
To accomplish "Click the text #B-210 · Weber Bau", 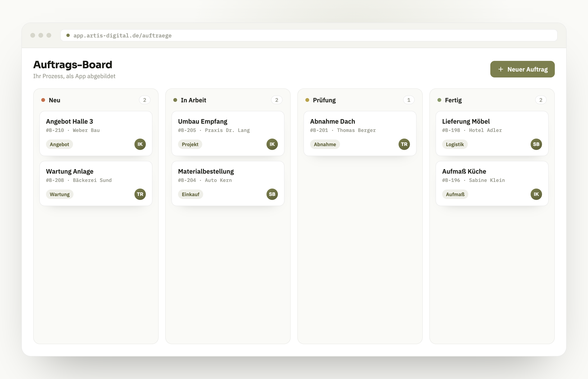I will (73, 130).
